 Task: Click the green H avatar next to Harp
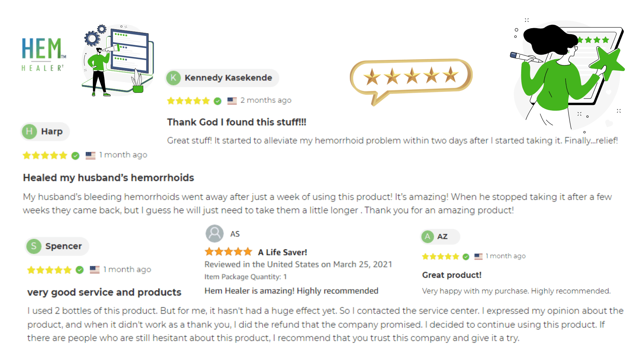click(x=30, y=131)
